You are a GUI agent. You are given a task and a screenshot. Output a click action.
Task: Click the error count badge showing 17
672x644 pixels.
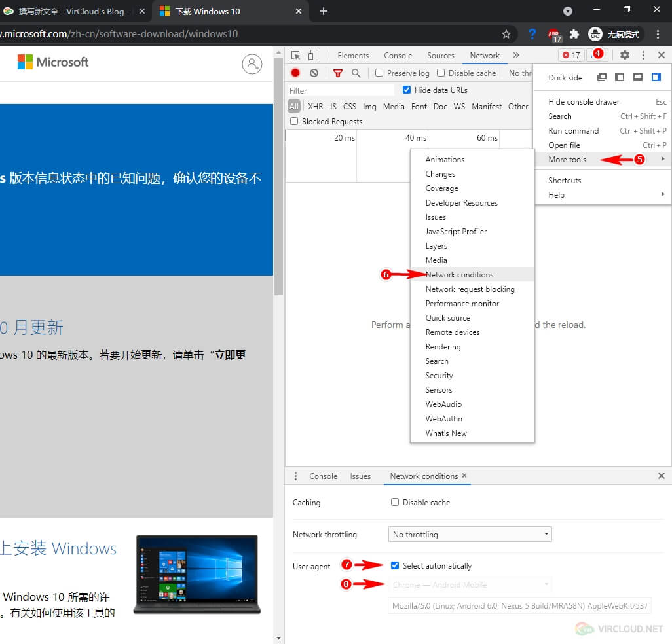(571, 55)
